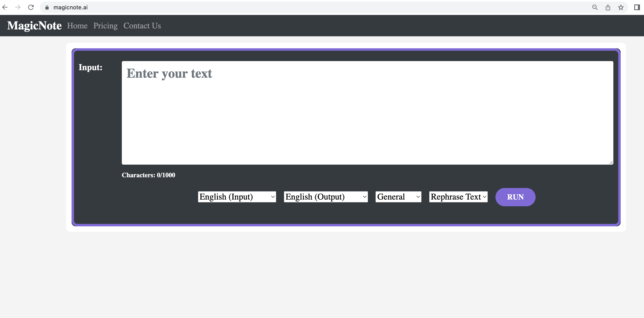Image resolution: width=644 pixels, height=318 pixels.
Task: Click the padlock site info icon
Action: pyautogui.click(x=47, y=8)
